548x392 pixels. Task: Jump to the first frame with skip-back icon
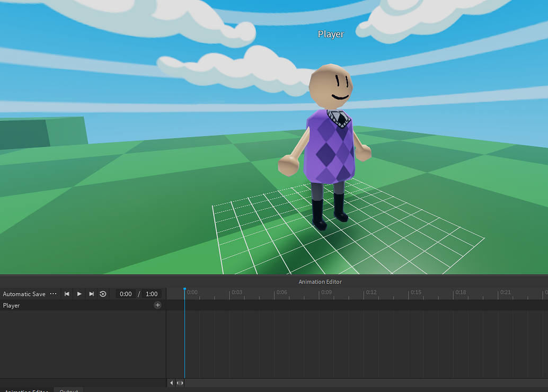[x=66, y=294]
